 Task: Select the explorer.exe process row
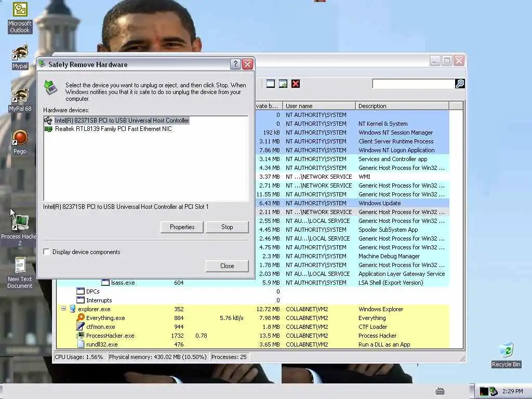(x=253, y=309)
